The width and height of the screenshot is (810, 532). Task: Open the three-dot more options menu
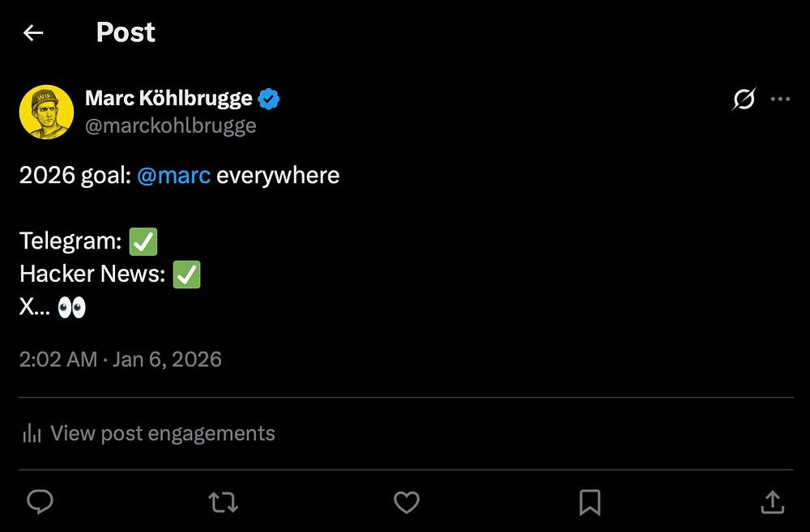[780, 100]
